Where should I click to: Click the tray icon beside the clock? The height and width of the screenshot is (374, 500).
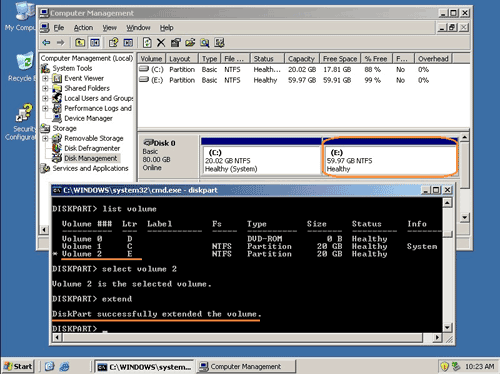(x=456, y=367)
